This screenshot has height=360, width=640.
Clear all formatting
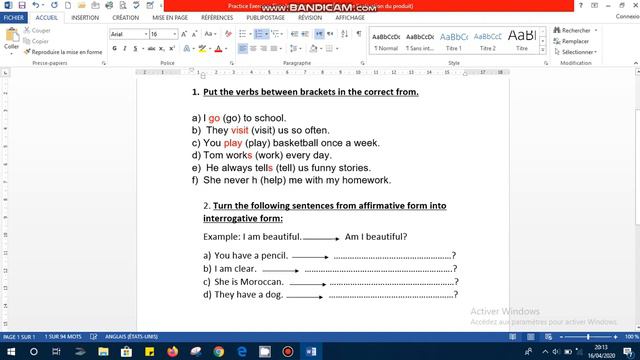click(228, 34)
